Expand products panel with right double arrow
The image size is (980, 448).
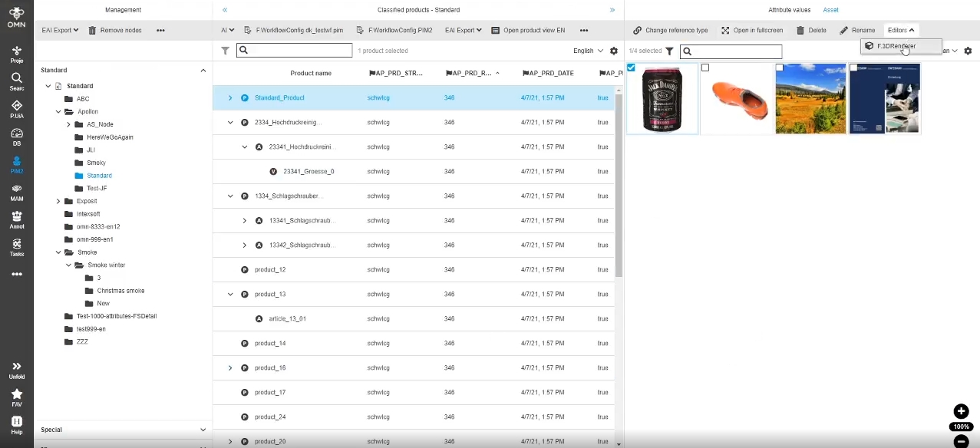[612, 10]
